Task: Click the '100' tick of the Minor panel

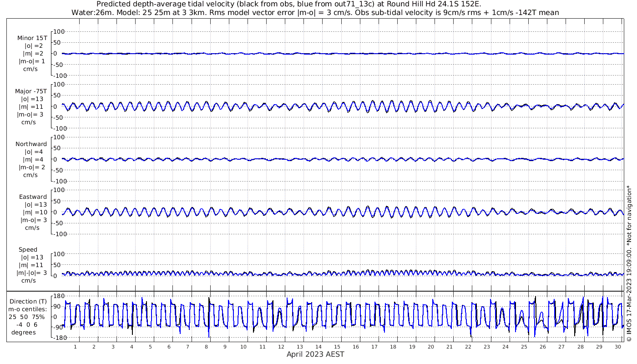Action: pos(60,31)
